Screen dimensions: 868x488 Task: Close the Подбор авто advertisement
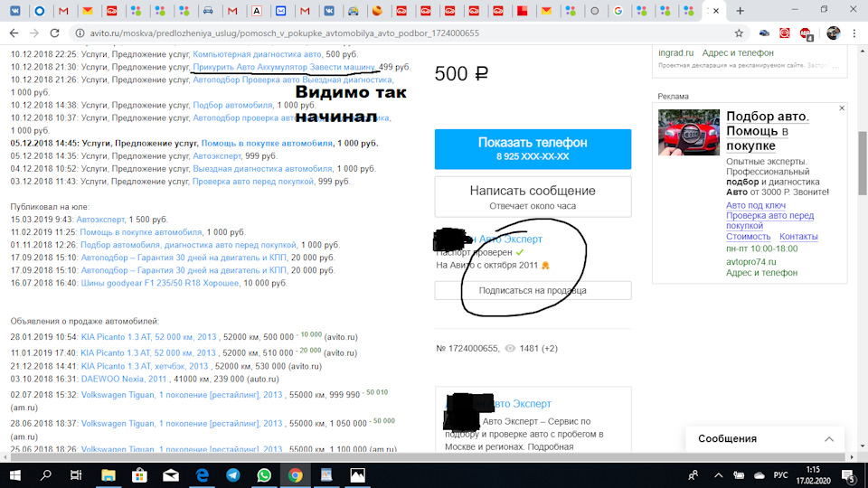(842, 108)
